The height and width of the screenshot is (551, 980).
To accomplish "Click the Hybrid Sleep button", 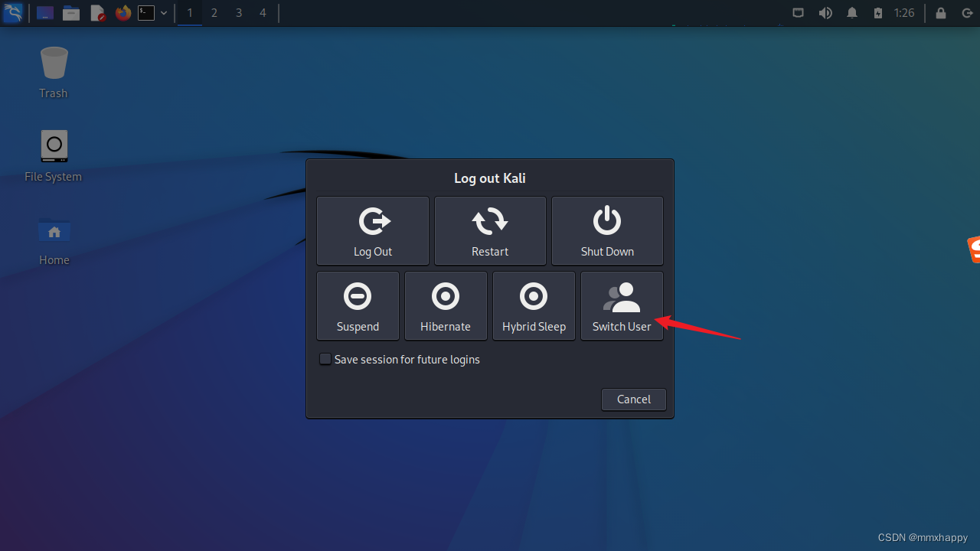I will tap(534, 306).
